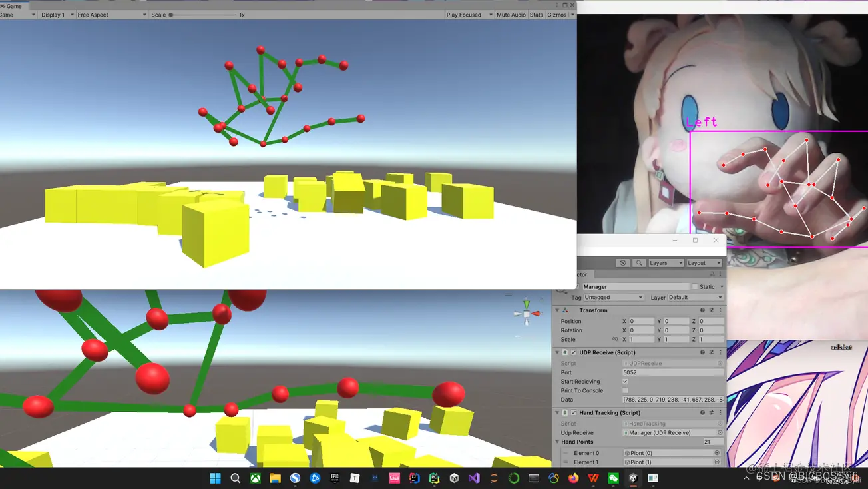The width and height of the screenshot is (868, 489).
Task: Open the Layer dropdown showing Default
Action: click(696, 298)
